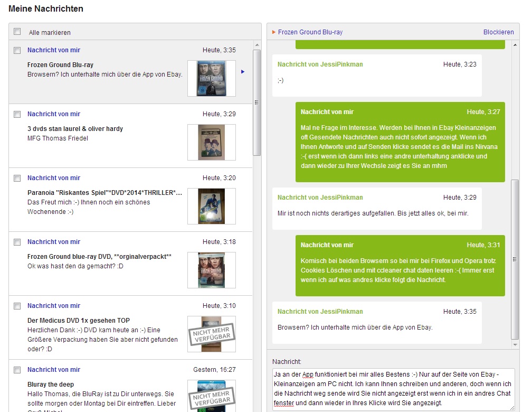Select 'Frozen Ground blue-ray DVD, **orginalverpackt**' title
This screenshot has height=412, width=532.
[99, 256]
